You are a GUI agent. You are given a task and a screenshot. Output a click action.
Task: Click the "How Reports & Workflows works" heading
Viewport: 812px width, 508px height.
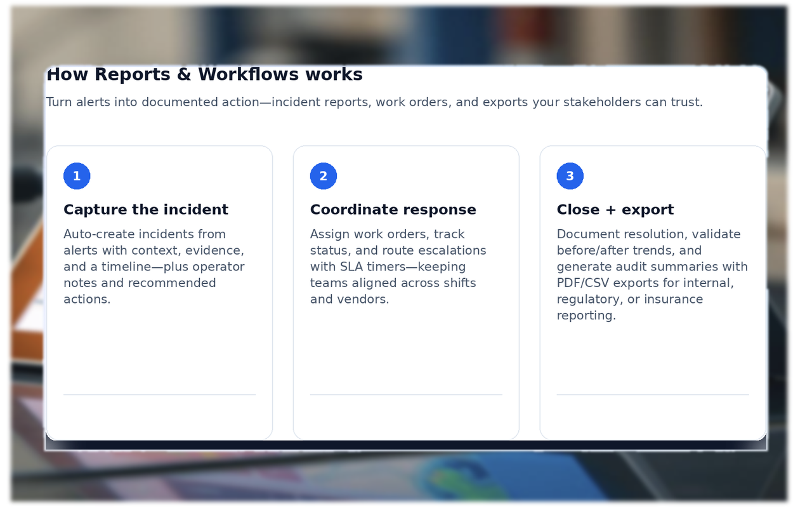pos(204,75)
